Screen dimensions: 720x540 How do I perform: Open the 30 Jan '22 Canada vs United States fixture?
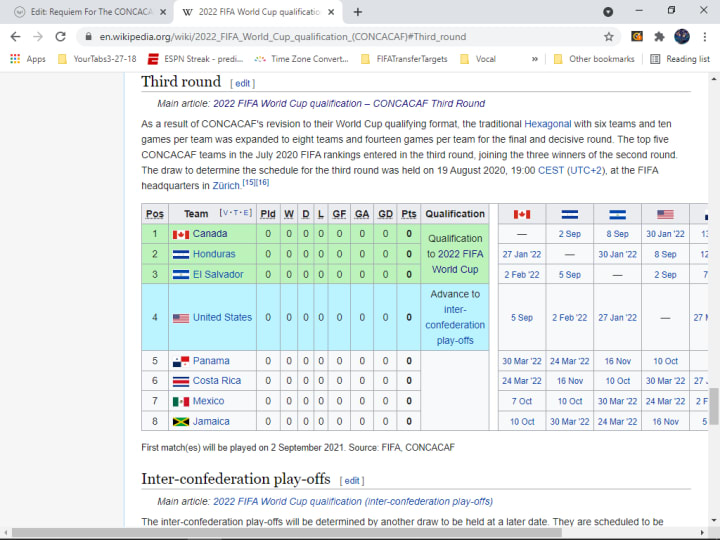tap(665, 234)
